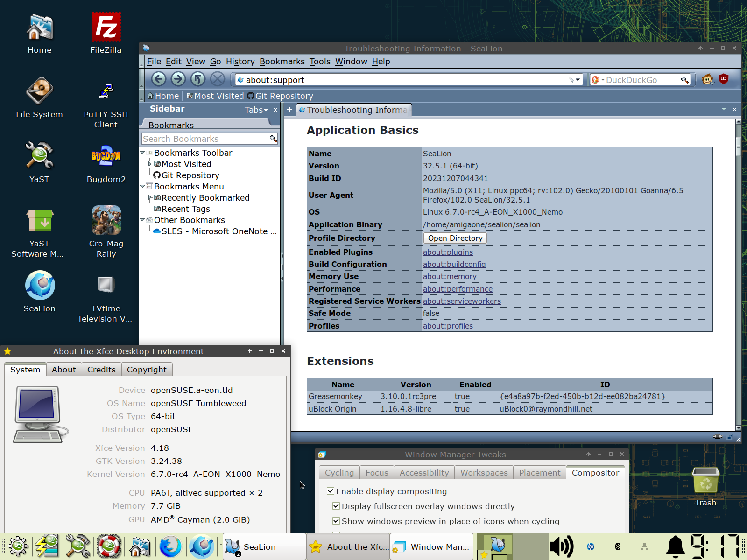This screenshot has height=560, width=747.
Task: Click the HP tray icon
Action: click(591, 546)
